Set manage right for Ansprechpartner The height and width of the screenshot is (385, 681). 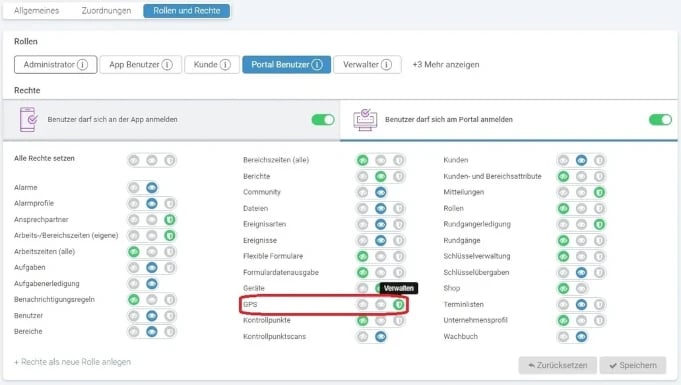coord(169,220)
